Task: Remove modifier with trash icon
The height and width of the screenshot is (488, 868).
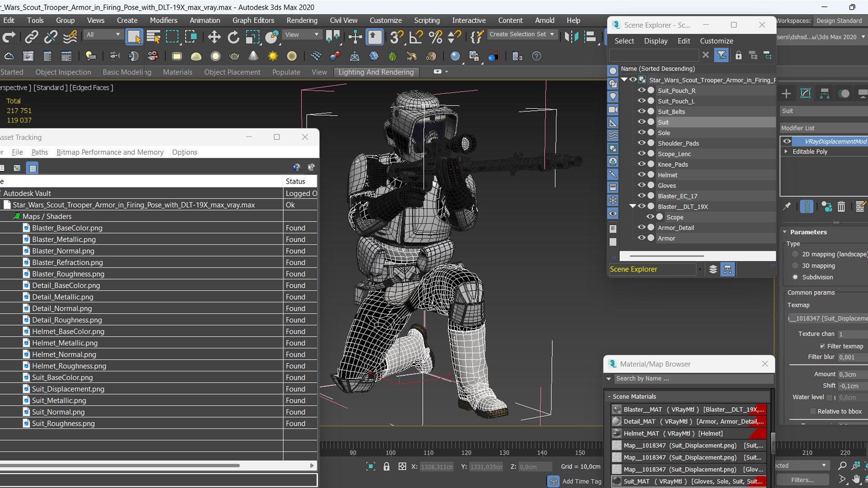Action: pos(841,207)
